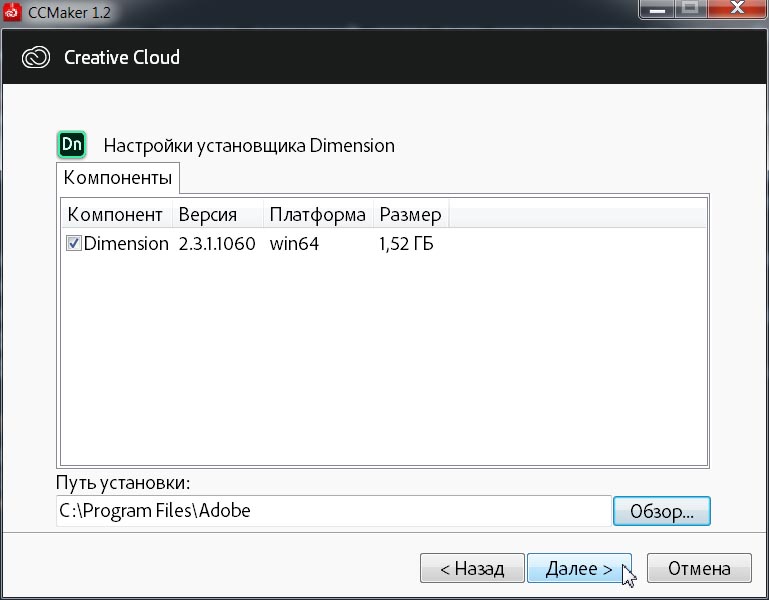Sort by the Версия column header
This screenshot has height=600, width=769.
coord(218,215)
